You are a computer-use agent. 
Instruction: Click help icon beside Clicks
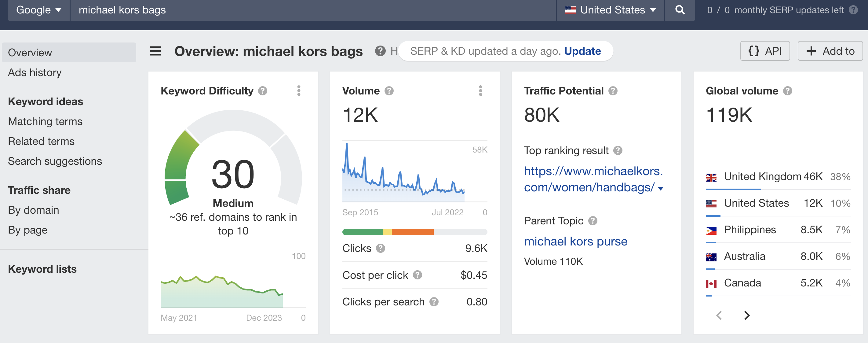(381, 249)
